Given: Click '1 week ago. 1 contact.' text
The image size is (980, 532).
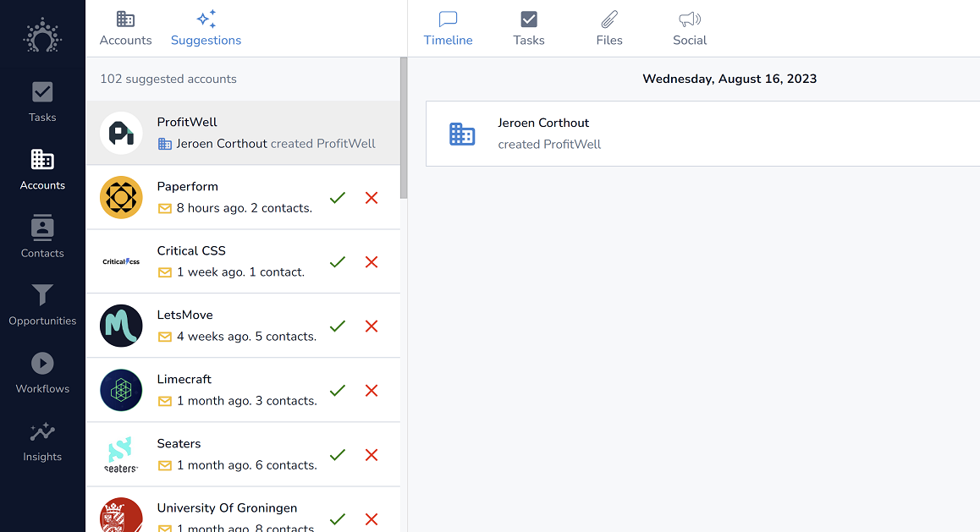Looking at the screenshot, I should [x=240, y=273].
